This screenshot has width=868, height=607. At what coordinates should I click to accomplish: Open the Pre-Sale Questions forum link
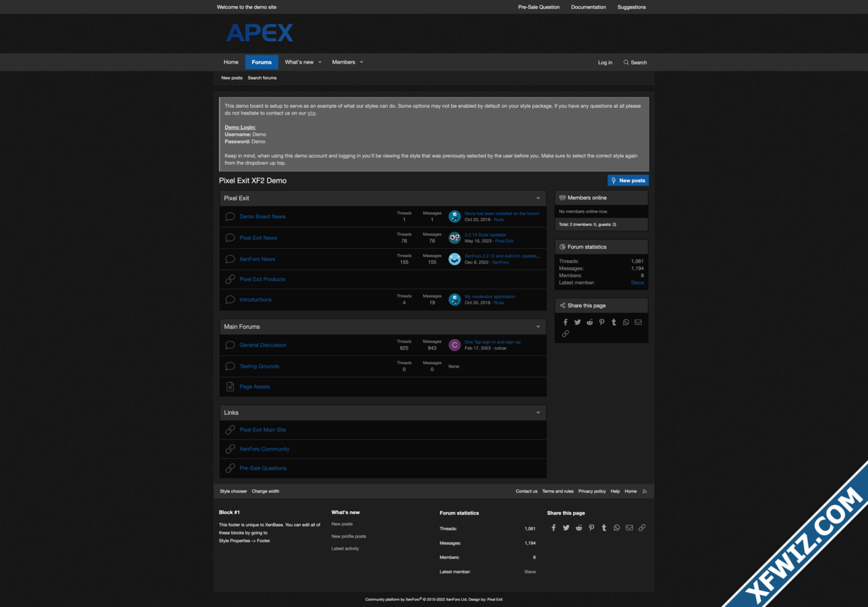pyautogui.click(x=263, y=468)
